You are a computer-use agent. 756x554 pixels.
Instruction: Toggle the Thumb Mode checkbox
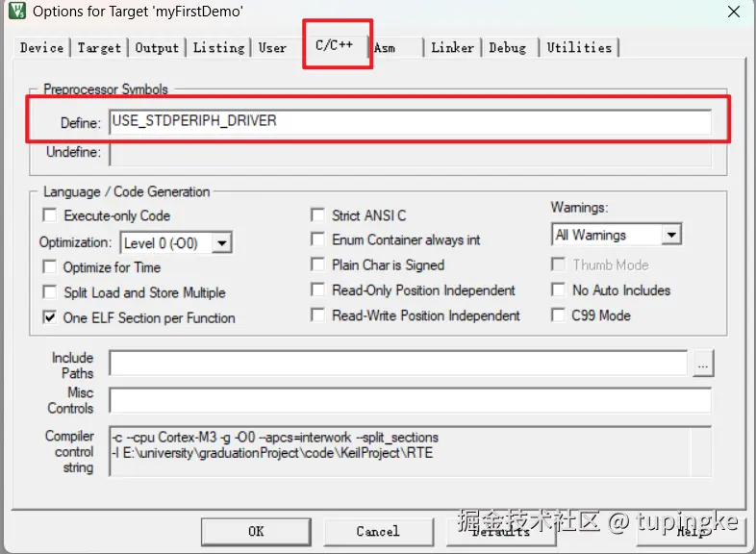(558, 264)
